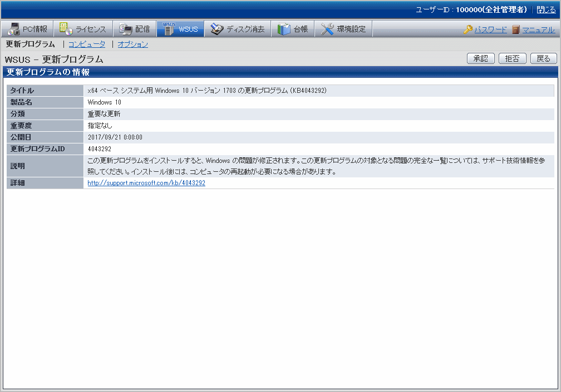This screenshot has height=392, width=561.
Task: Click the book icon beside マニュアル
Action: (x=515, y=29)
